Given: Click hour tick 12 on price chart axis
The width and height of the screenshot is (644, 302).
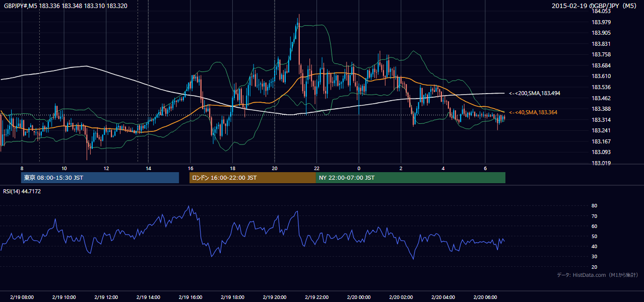Looking at the screenshot, I should [x=106, y=168].
